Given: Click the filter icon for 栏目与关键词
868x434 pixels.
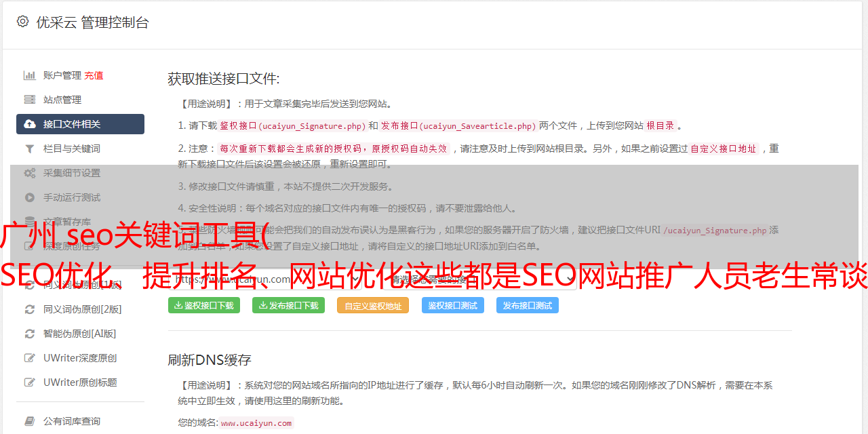Looking at the screenshot, I should [x=30, y=149].
